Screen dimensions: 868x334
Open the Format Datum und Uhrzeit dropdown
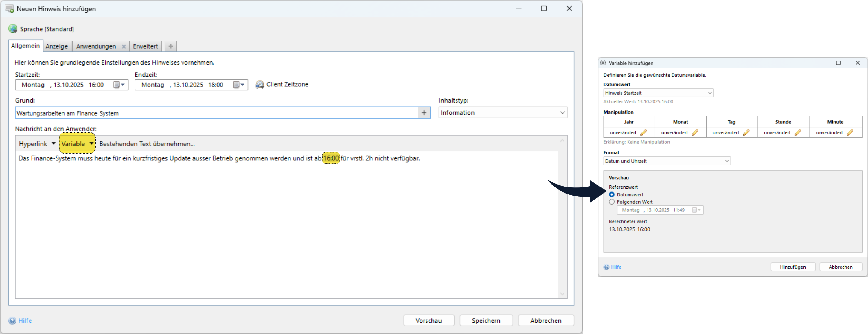(x=727, y=161)
